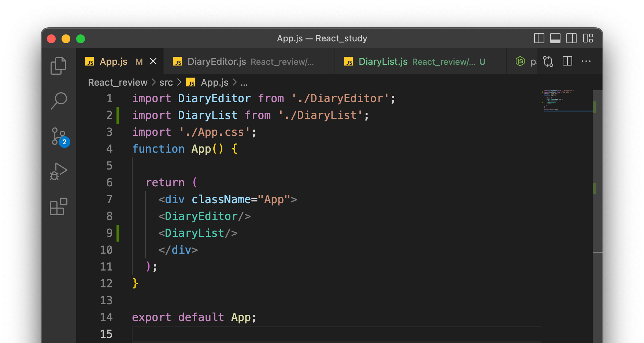The width and height of the screenshot is (644, 343).
Task: Click the Open Changes compare icon
Action: click(x=548, y=61)
